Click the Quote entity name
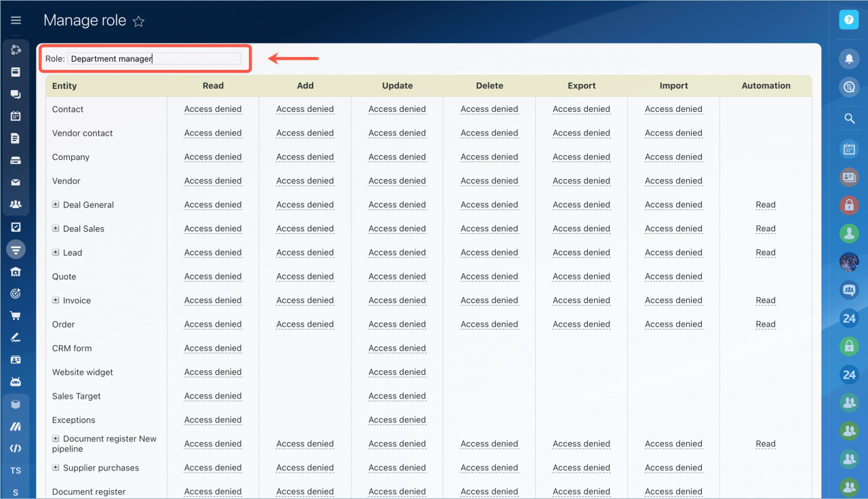Screen dimensions: 868x499 (64, 277)
